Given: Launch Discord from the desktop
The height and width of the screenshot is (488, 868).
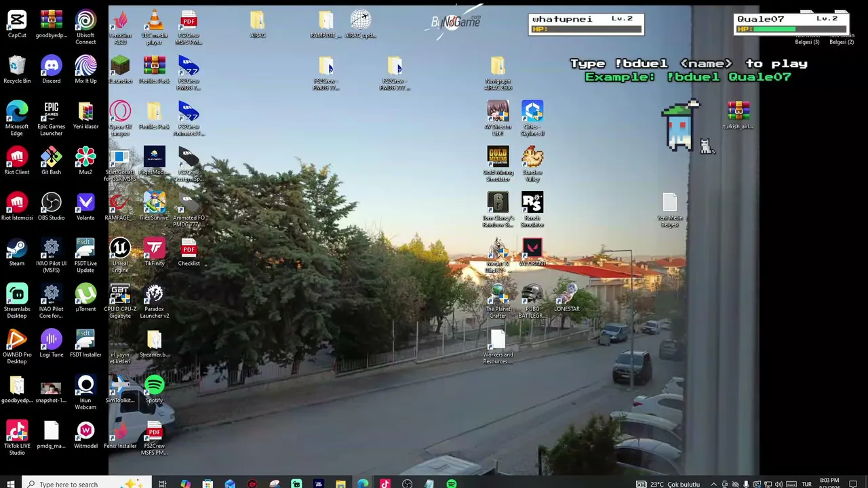Looking at the screenshot, I should [51, 70].
